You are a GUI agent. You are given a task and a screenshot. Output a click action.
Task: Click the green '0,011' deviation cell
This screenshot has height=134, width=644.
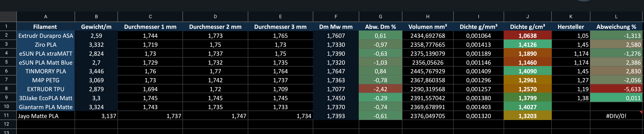[x=616, y=98]
